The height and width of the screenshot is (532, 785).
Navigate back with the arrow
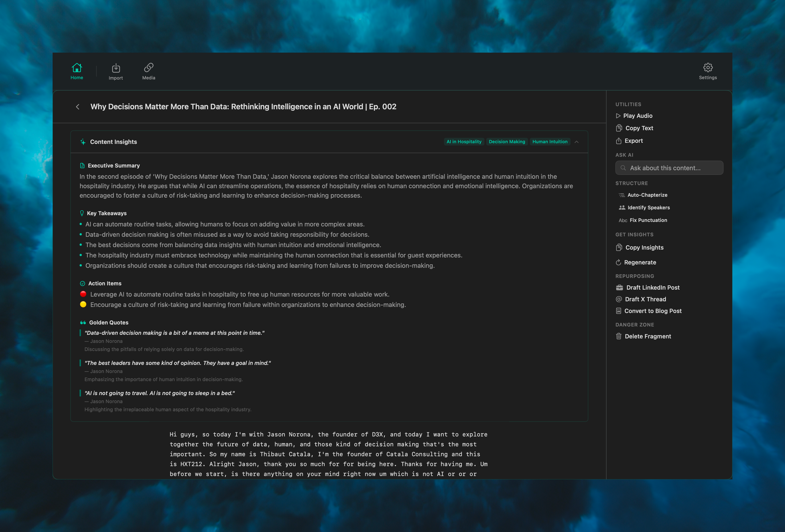tap(78, 106)
